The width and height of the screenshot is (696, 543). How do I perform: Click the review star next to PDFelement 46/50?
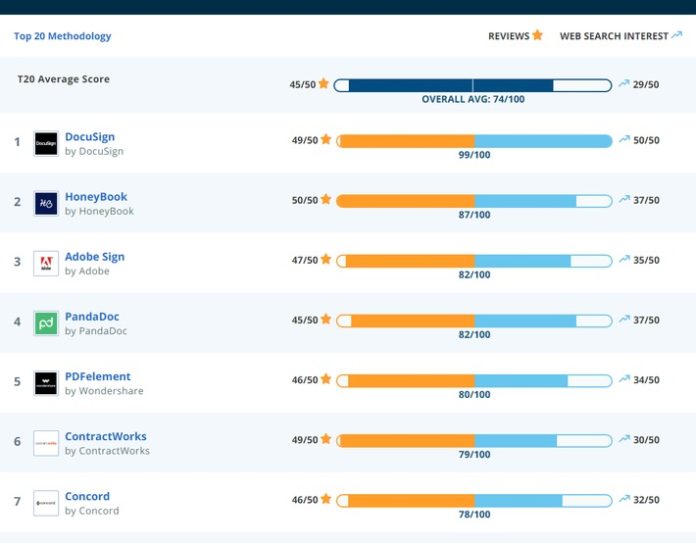[326, 379]
